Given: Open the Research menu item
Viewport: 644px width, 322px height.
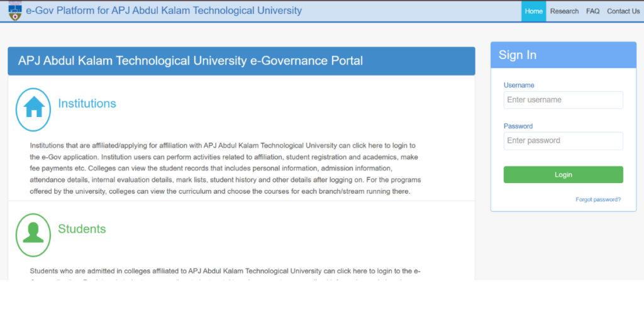Looking at the screenshot, I should click(x=564, y=11).
